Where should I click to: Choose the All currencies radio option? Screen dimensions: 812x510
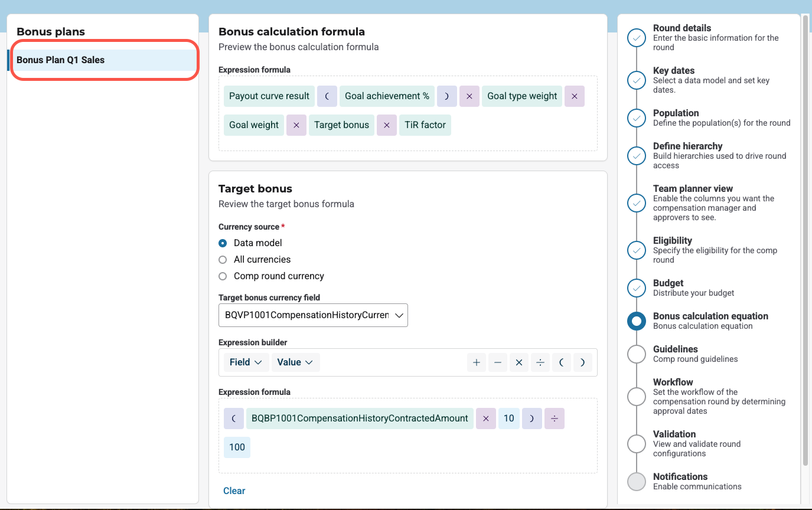223,260
